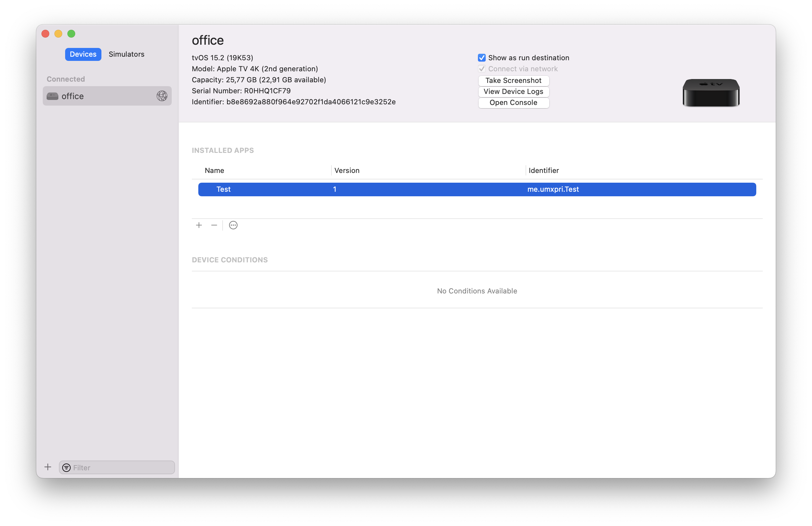Viewport: 812px width, 526px height.
Task: Open View Device Logs
Action: click(514, 91)
